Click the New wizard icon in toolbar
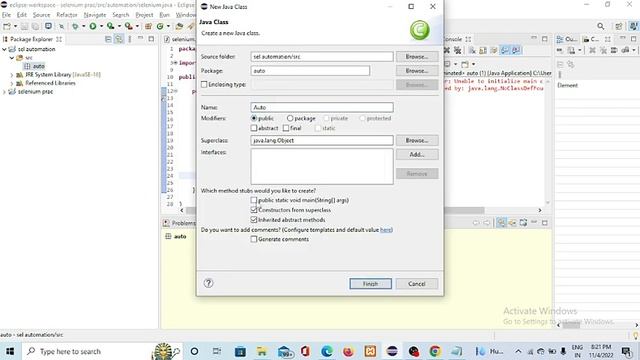Viewport: 640px width, 360px height. coord(7,26)
